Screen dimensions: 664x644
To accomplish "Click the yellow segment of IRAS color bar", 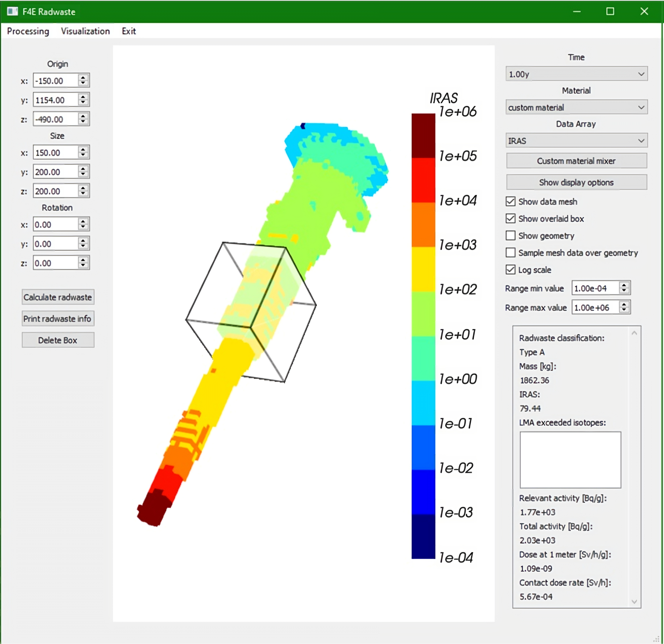I will pos(424,269).
